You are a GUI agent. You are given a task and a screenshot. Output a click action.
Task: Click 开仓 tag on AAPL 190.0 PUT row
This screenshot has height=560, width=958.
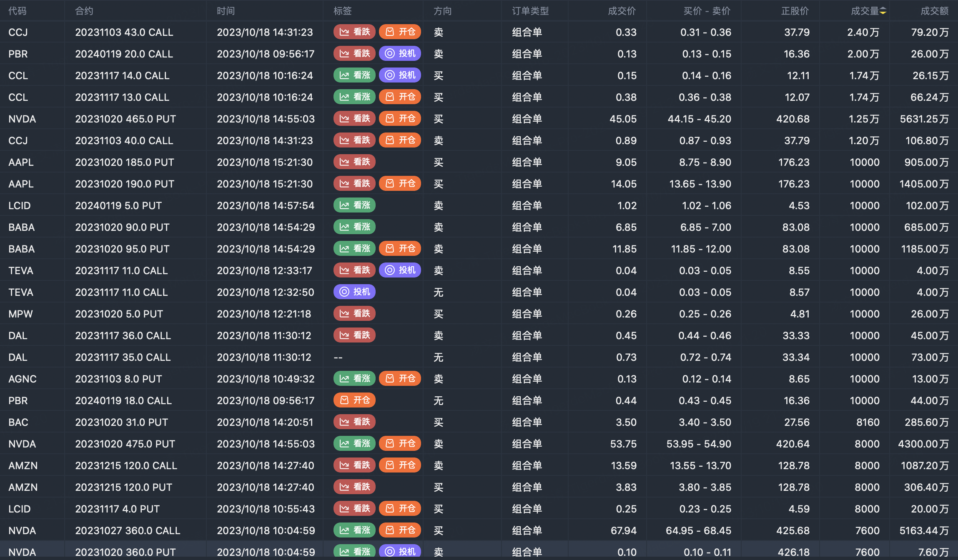pyautogui.click(x=400, y=184)
